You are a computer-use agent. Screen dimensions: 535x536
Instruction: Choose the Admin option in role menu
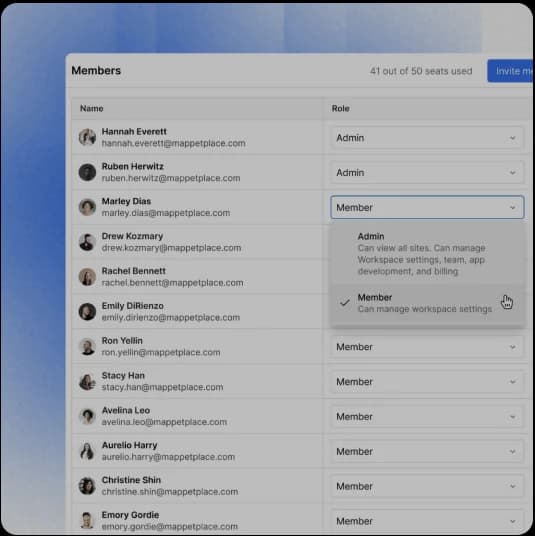point(427,254)
